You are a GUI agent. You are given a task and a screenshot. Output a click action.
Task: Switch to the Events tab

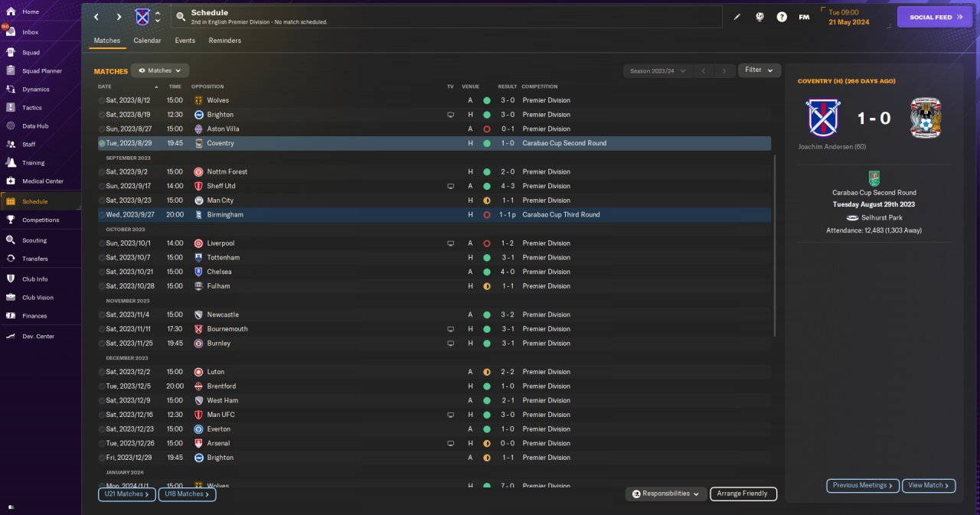185,41
